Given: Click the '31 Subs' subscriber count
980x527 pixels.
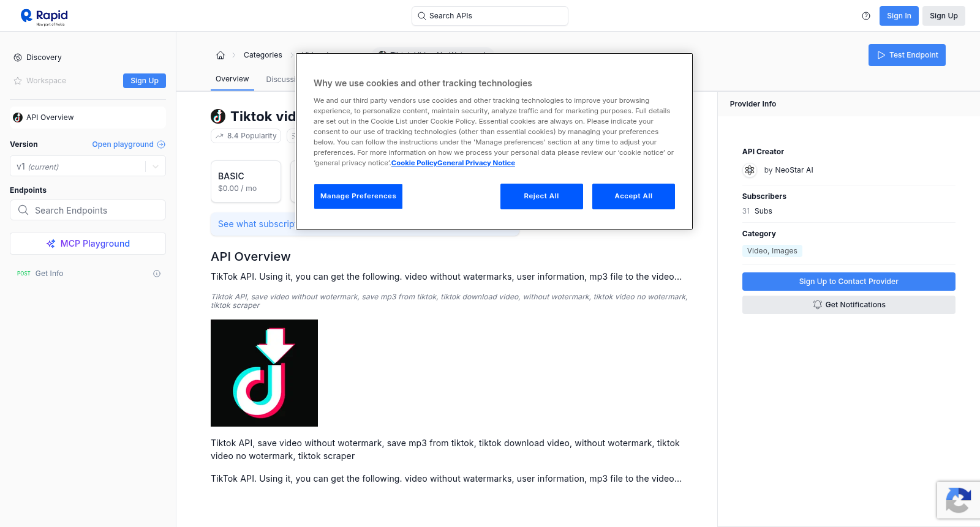Looking at the screenshot, I should point(757,211).
